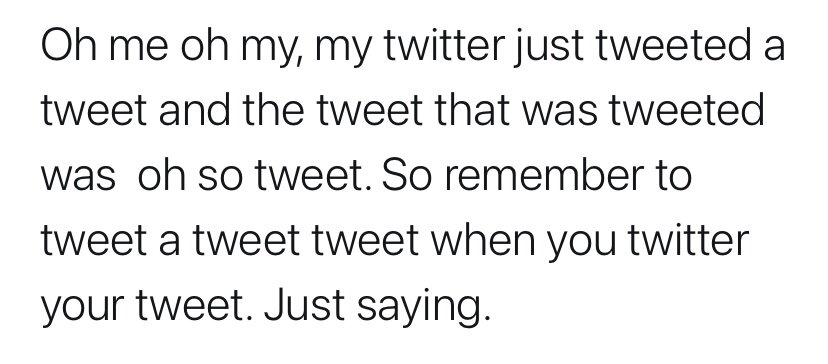This screenshot has height=364, width=828.
Task: Select the word "your" in the text
Action: coord(82,312)
